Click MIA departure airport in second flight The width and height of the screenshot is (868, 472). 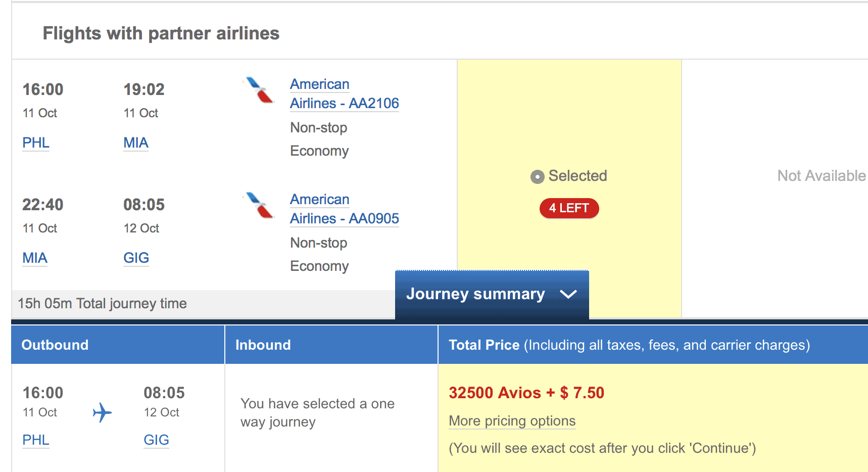35,258
